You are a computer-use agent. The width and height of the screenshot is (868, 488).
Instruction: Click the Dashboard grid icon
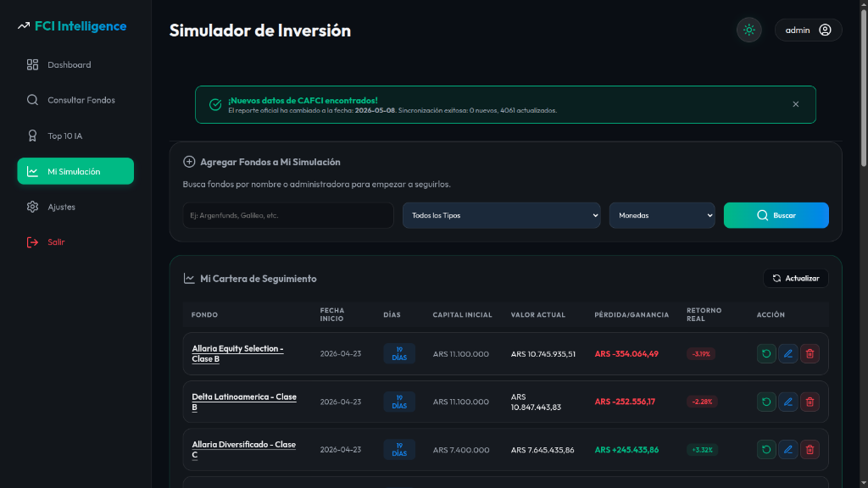tap(33, 64)
